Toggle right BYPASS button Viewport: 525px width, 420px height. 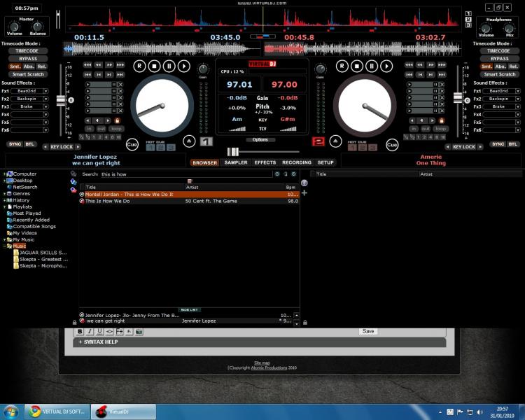point(499,59)
